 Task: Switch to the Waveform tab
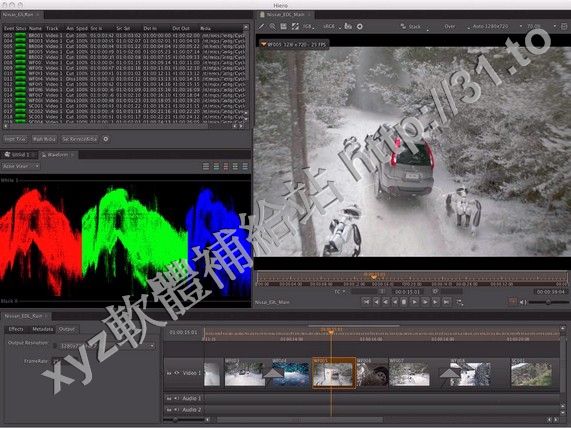(58, 155)
